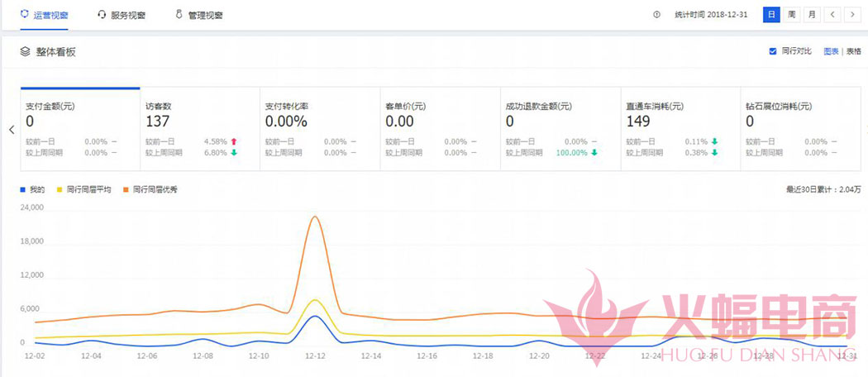Click the shield icon beside 运营视窗
Image resolution: width=868 pixels, height=377 pixels.
point(26,14)
